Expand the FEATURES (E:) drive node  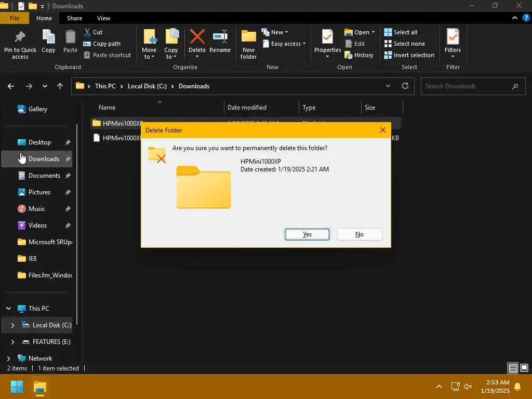click(x=12, y=342)
